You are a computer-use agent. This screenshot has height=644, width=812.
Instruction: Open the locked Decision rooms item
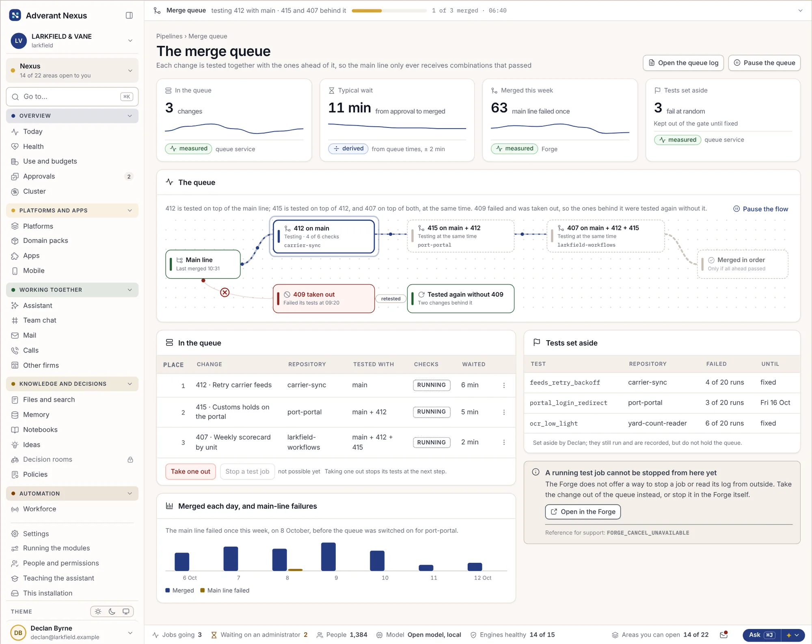[72, 460]
